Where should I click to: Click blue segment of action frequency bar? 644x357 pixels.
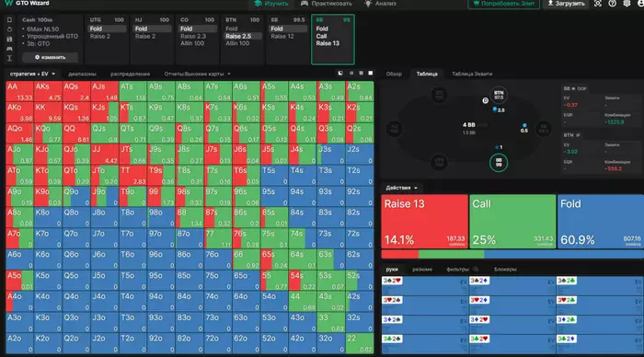[x=564, y=254]
